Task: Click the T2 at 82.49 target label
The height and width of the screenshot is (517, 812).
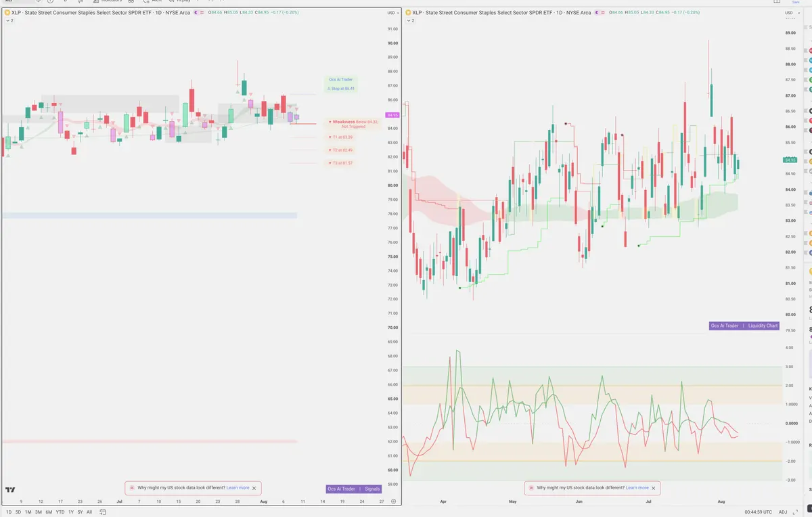Action: [x=340, y=150]
